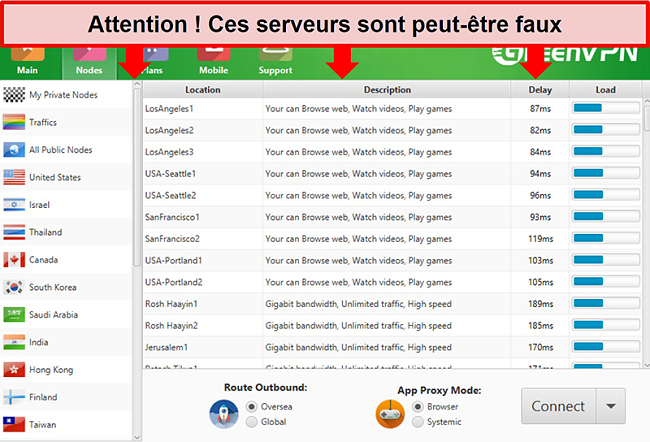Screen dimensions: 650x442
Task: Click the LosAngeles3 load bar
Action: pyautogui.click(x=605, y=151)
